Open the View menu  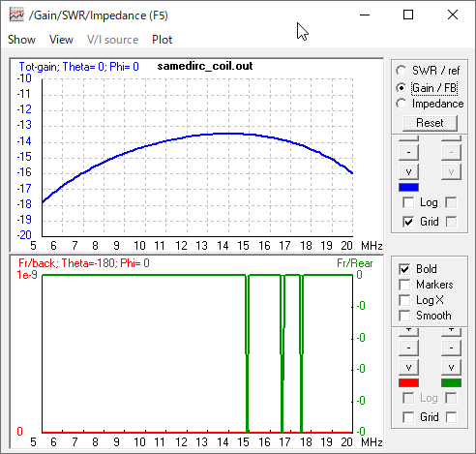pos(61,40)
